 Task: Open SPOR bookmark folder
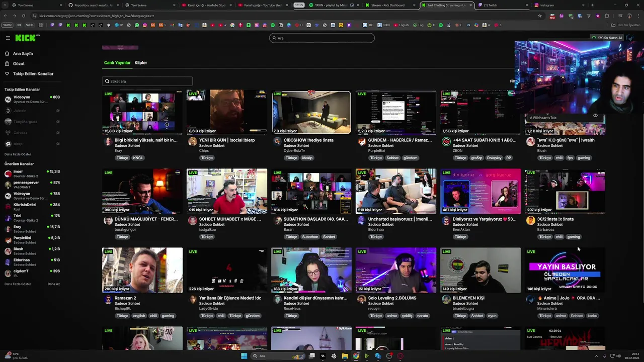30,25
